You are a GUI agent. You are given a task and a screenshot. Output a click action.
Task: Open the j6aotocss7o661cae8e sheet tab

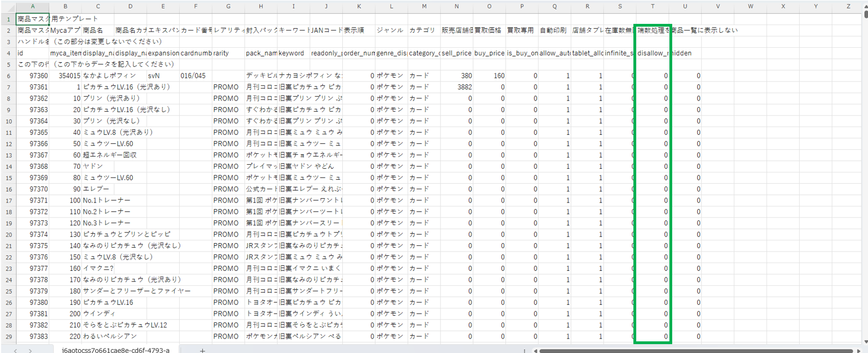[x=115, y=350]
